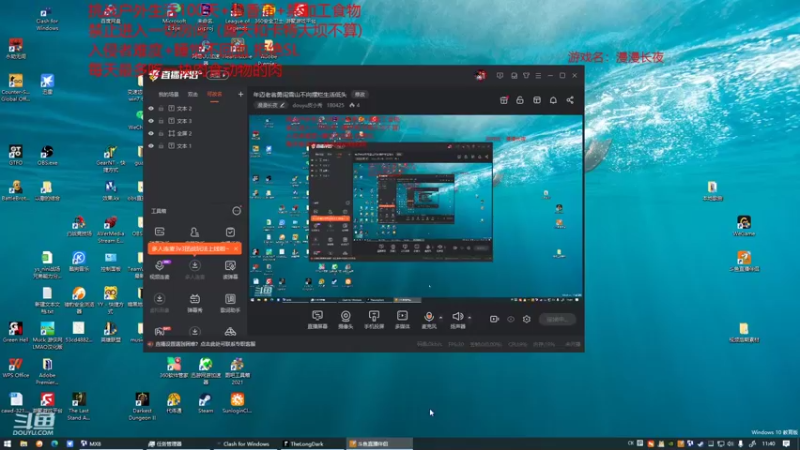This screenshot has width=800, height=450.
Task: Expand microphone volume arrow
Action: 441,317
